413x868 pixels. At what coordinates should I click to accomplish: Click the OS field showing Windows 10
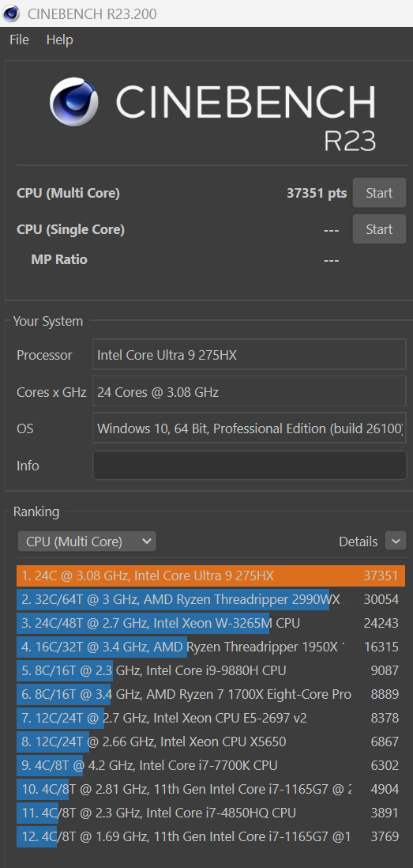[250, 428]
